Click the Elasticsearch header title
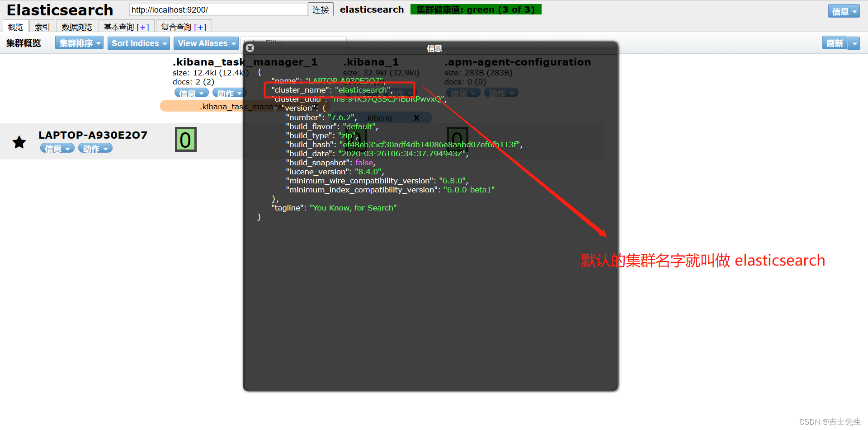Screen dimensions: 868x430 point(60,10)
